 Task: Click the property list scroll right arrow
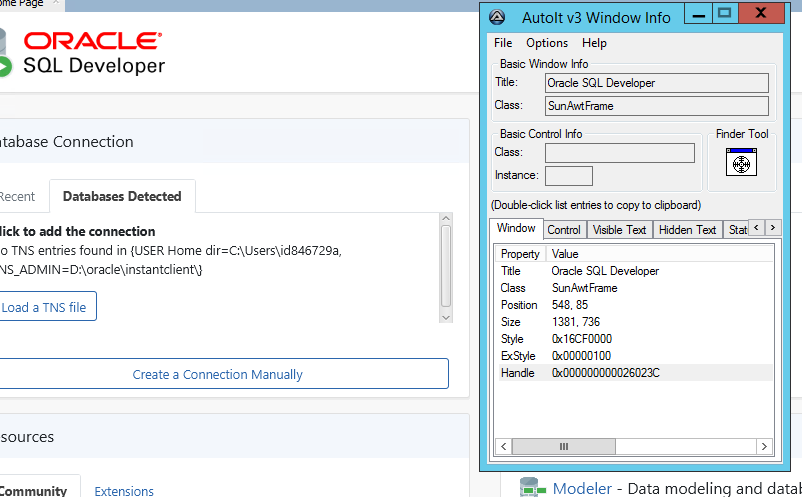click(x=764, y=446)
